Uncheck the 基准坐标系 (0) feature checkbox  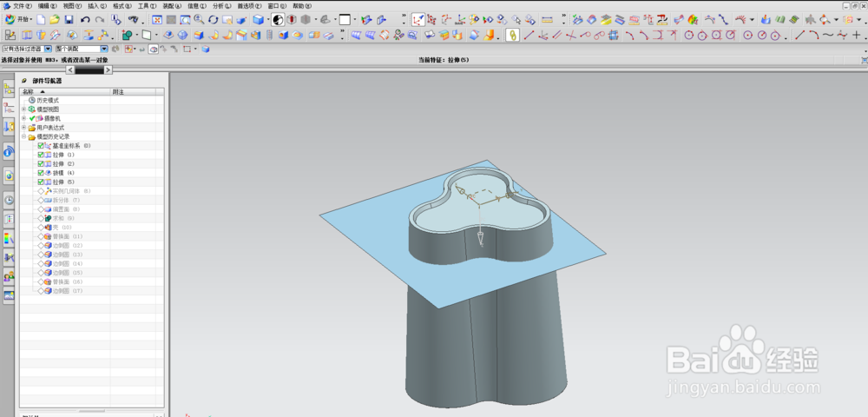41,146
